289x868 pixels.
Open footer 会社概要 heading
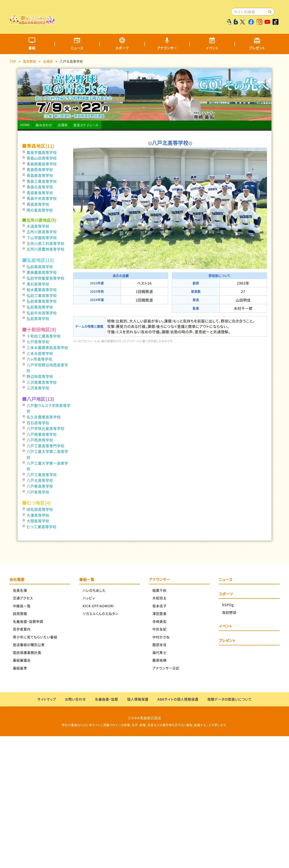[17, 580]
